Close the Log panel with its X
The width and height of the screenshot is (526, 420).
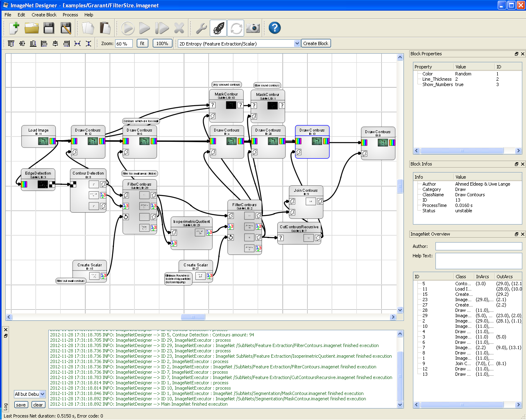[x=6, y=330]
